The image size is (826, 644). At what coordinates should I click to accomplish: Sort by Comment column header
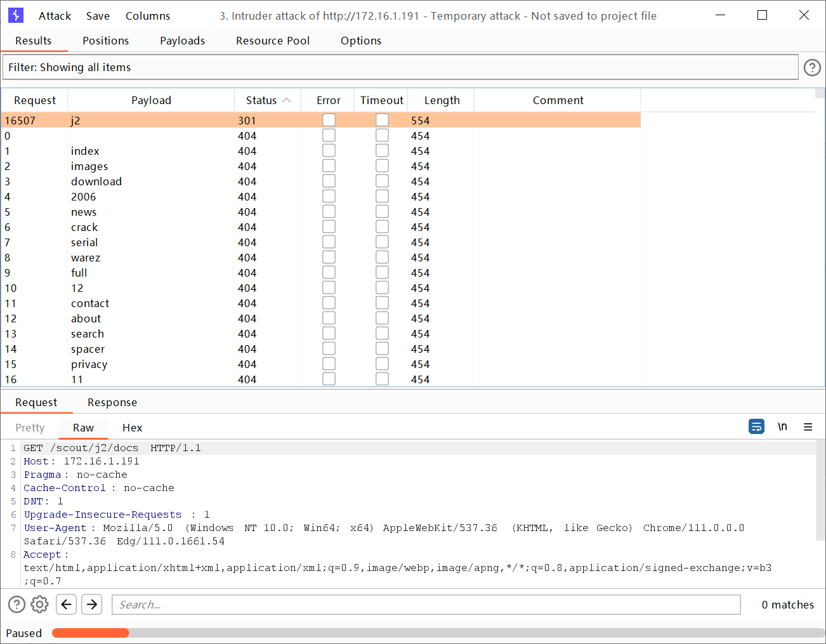tap(558, 100)
